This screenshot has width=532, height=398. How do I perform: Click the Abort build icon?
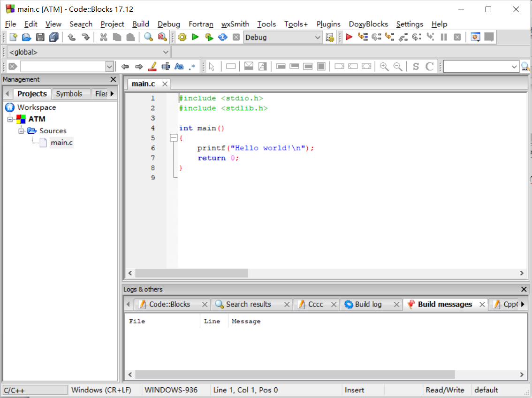pyautogui.click(x=236, y=38)
